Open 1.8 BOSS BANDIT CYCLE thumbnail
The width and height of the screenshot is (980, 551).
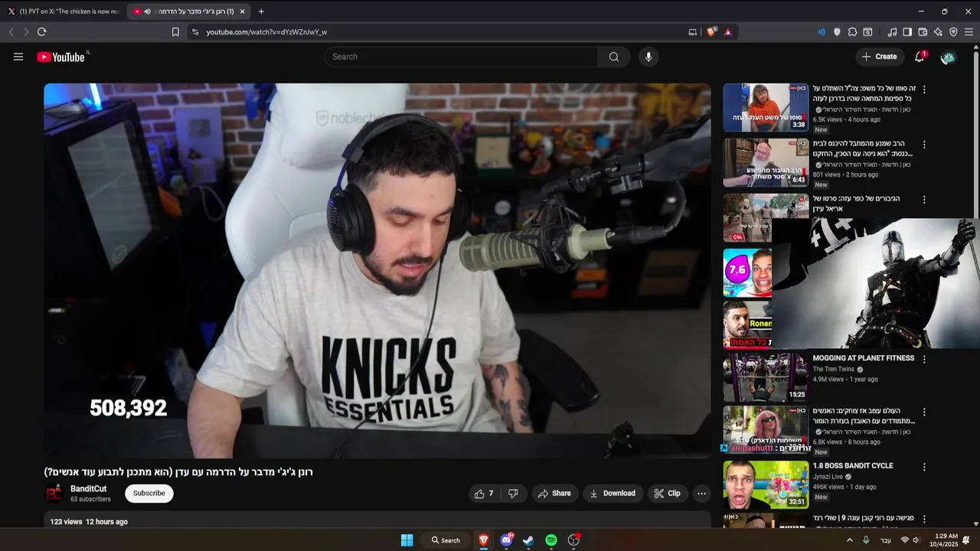[766, 484]
